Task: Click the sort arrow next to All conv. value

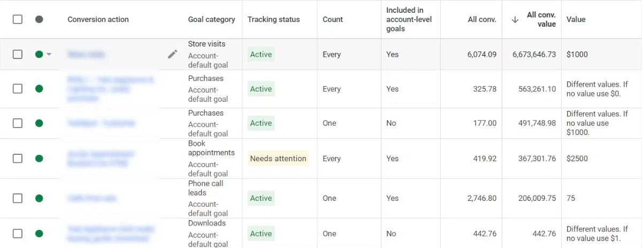Action: 515,19
